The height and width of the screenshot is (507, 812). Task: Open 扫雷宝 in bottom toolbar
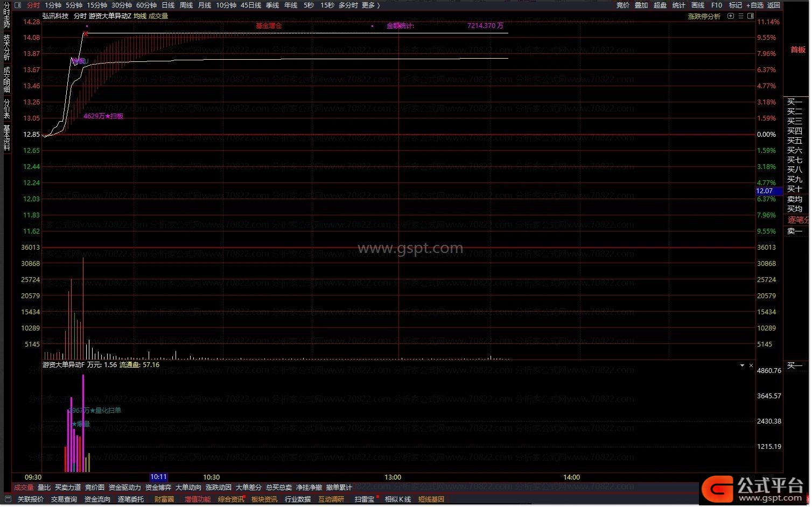pos(364,499)
